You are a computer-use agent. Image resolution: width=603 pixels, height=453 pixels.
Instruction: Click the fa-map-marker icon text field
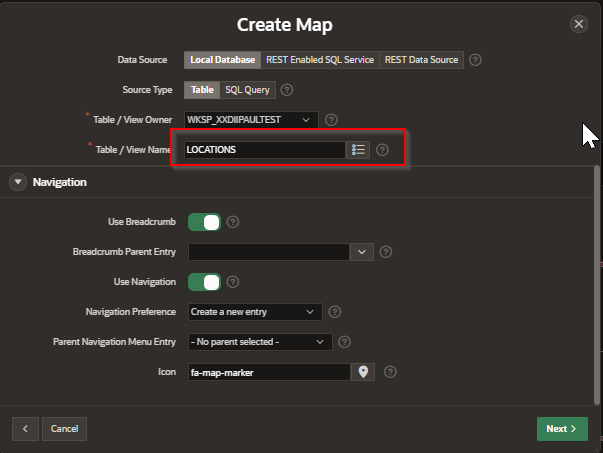pos(269,372)
